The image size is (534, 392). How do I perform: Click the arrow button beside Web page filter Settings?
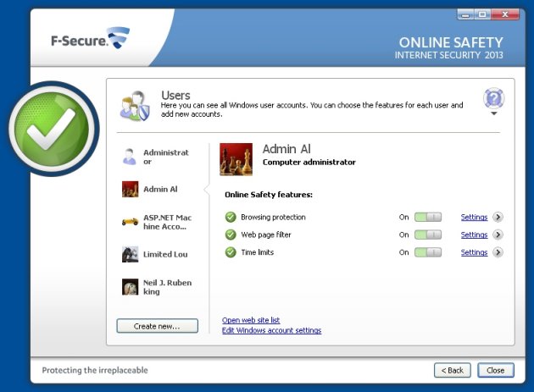498,235
